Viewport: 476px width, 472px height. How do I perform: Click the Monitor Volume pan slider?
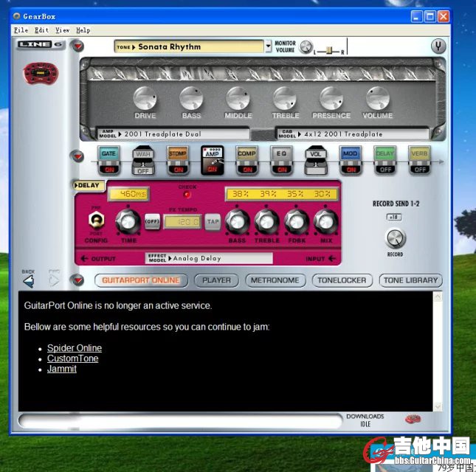click(x=331, y=51)
